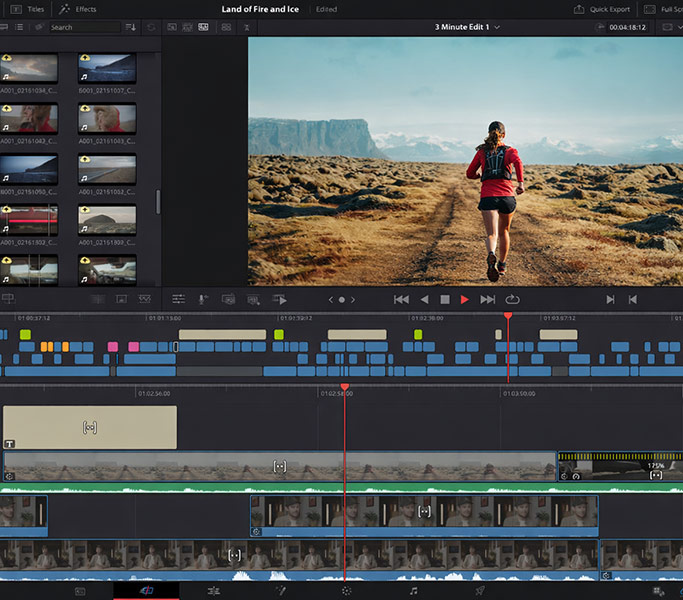Select source tape viewer mode

(188, 27)
